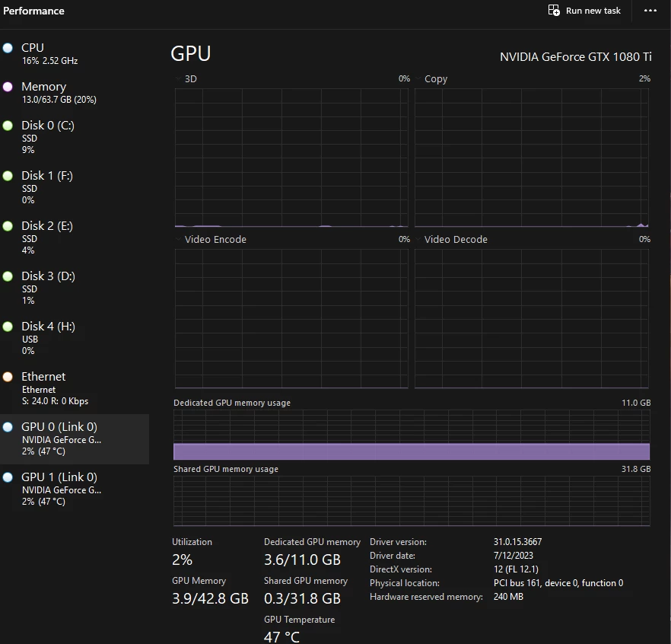
Task: Click the 47 °C GPU Temperature value
Action: pos(281,637)
